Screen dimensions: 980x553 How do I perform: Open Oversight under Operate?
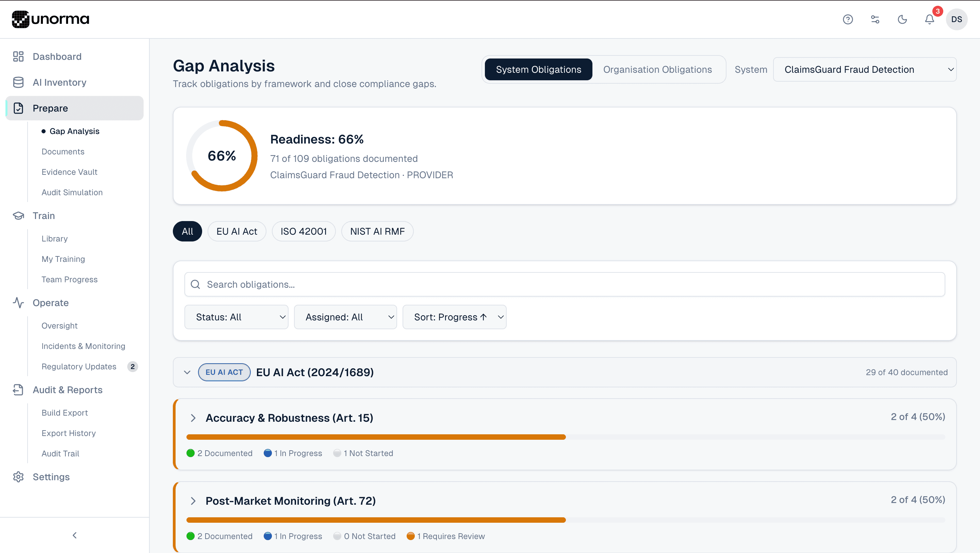(x=59, y=325)
